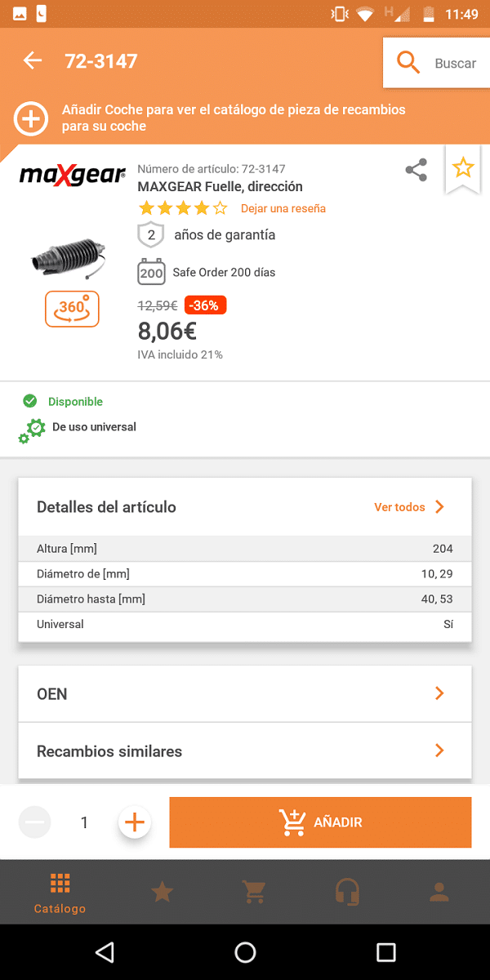Toggle the favorite bookmark star
This screenshot has height=980, width=490.
point(463,168)
